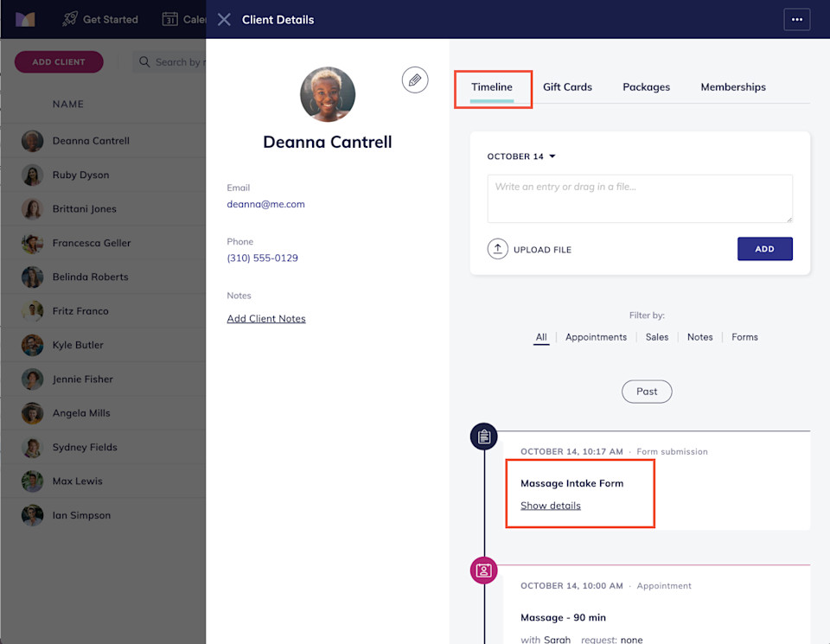Click the upload file arrow icon
This screenshot has width=830, height=644.
coord(498,249)
